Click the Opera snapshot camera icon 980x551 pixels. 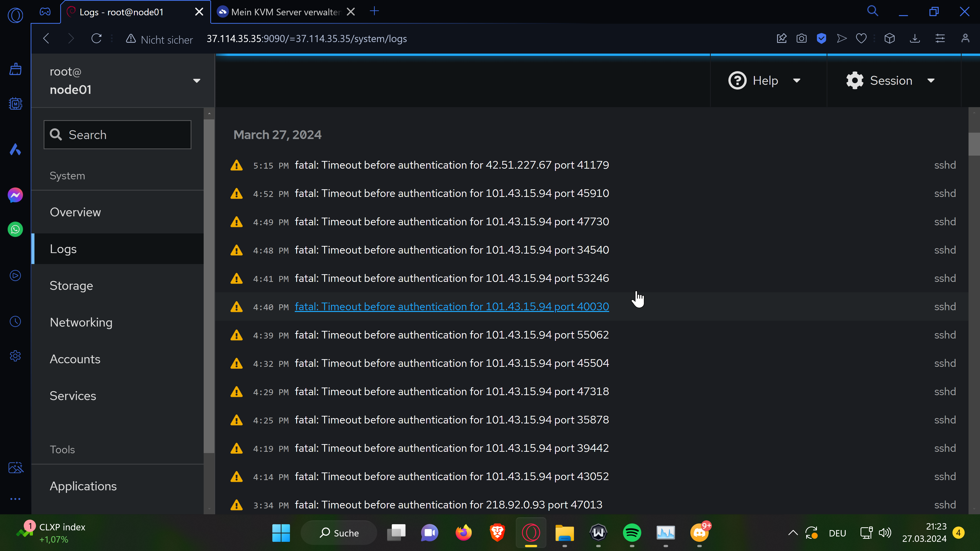(801, 39)
